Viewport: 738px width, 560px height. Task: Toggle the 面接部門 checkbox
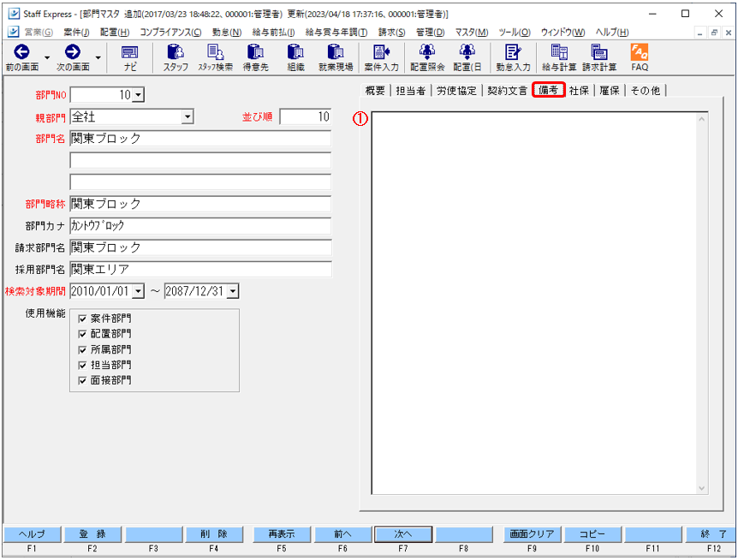pyautogui.click(x=83, y=381)
